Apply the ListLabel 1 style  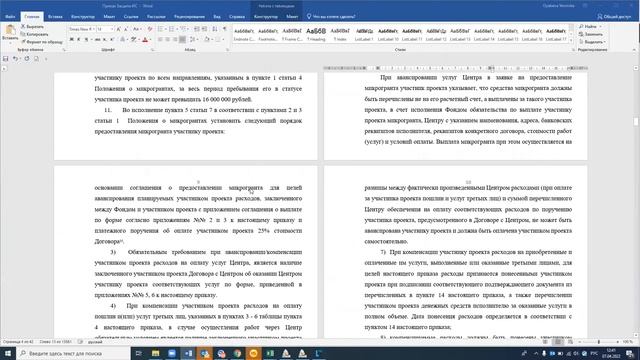[x=364, y=34]
